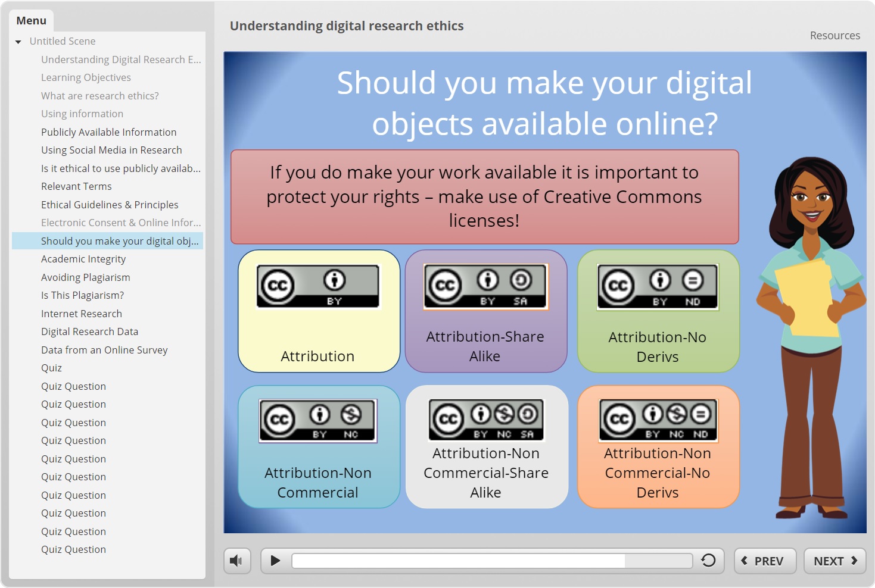Image resolution: width=875 pixels, height=588 pixels.
Task: Click the 'Attribution' label in the yellow card
Action: pyautogui.click(x=317, y=356)
